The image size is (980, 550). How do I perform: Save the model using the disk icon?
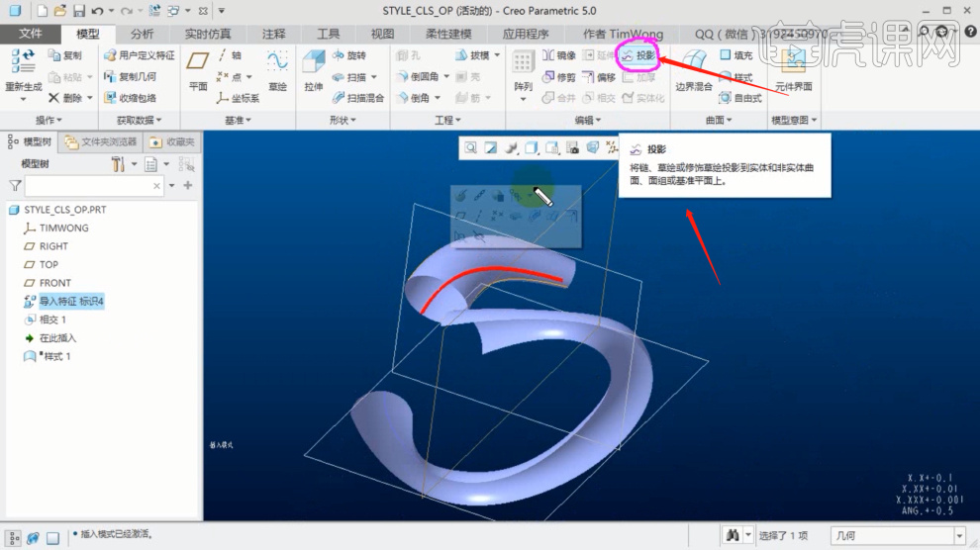pos(79,11)
